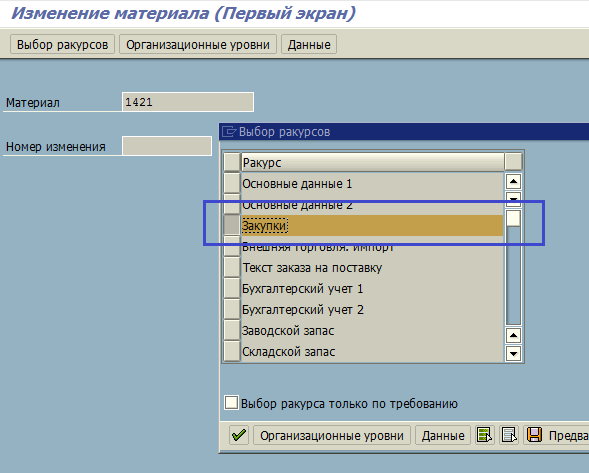The height and width of the screenshot is (473, 589).
Task: Click the select all views icon
Action: [x=485, y=435]
